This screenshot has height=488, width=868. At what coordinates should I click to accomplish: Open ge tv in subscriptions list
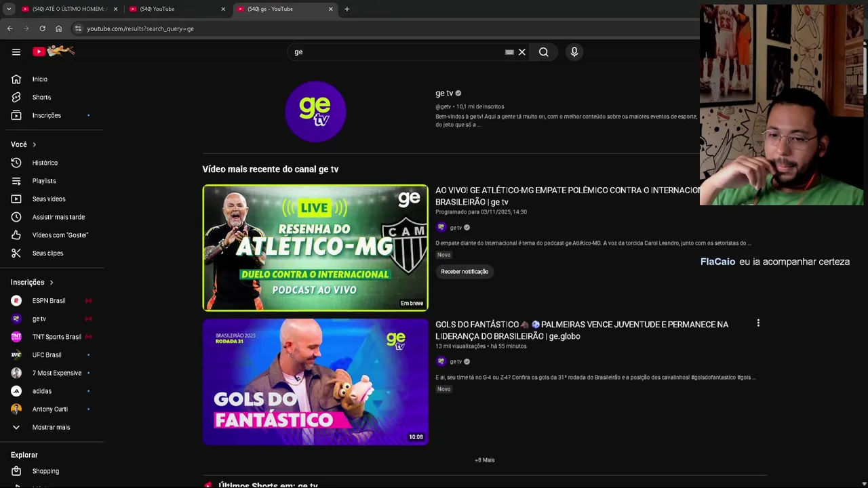point(39,319)
